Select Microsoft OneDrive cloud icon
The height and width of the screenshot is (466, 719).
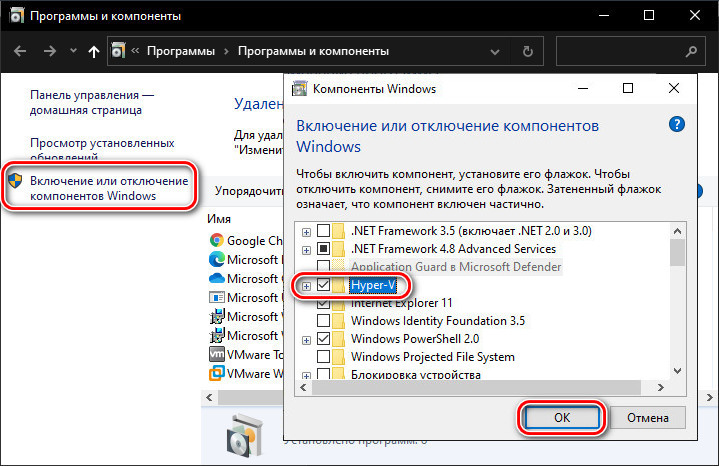click(216, 278)
